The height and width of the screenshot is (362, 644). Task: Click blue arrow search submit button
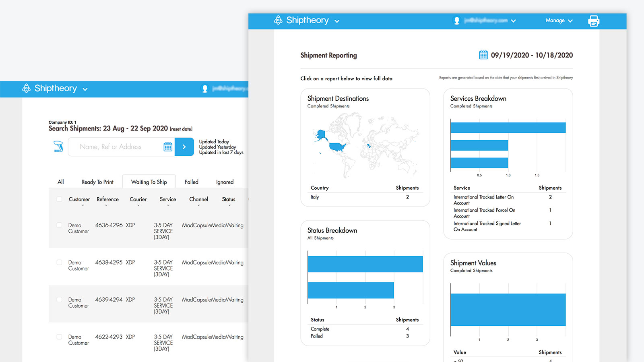pyautogui.click(x=184, y=147)
